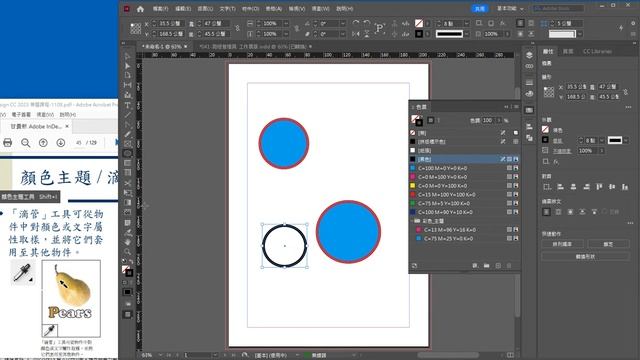Viewport: 640px width, 360px height.
Task: Open the Type (T) menu
Action: coord(227,9)
